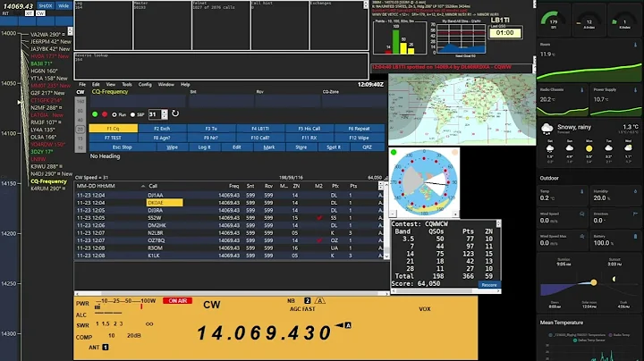
Task: Click the BA3II spot in bandmap
Action: pos(41,63)
